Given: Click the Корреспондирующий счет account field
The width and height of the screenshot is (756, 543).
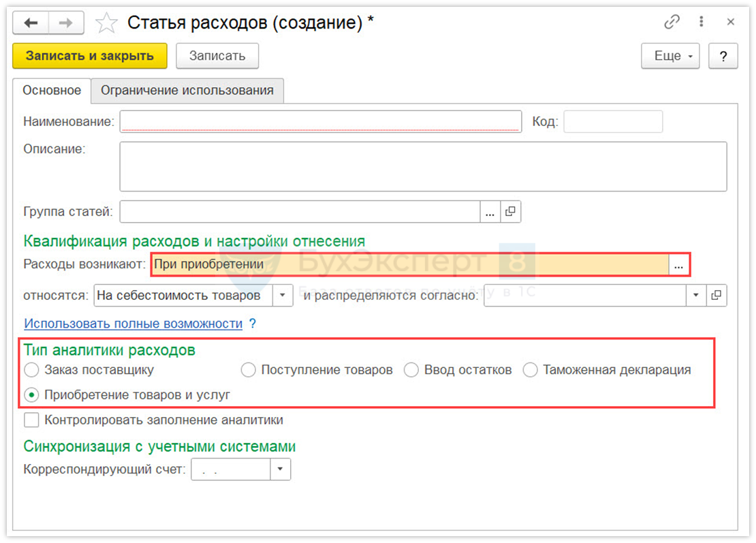Looking at the screenshot, I should click(x=230, y=469).
